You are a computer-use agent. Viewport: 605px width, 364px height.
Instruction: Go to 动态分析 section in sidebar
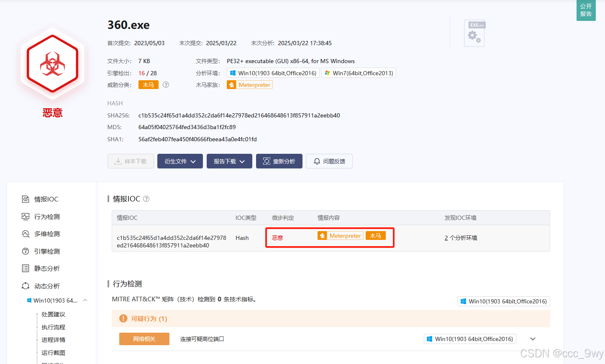click(47, 286)
